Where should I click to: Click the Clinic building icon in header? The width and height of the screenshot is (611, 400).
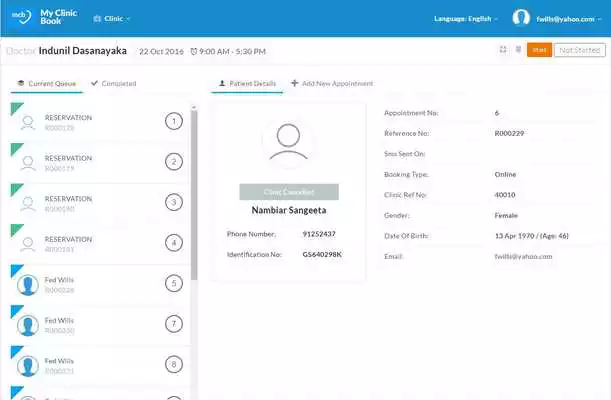tap(97, 18)
